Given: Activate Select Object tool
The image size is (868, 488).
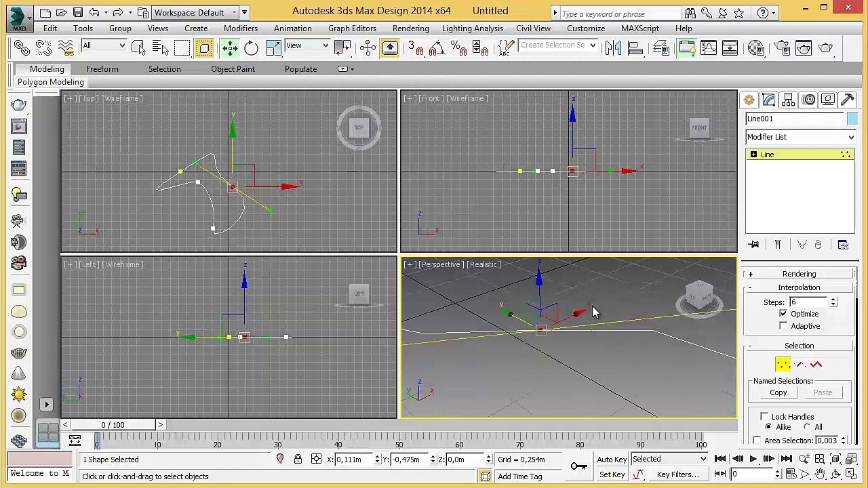Looking at the screenshot, I should point(138,47).
